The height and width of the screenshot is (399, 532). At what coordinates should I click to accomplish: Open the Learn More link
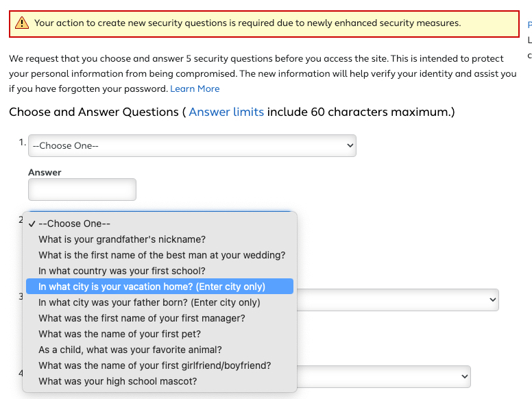click(195, 88)
